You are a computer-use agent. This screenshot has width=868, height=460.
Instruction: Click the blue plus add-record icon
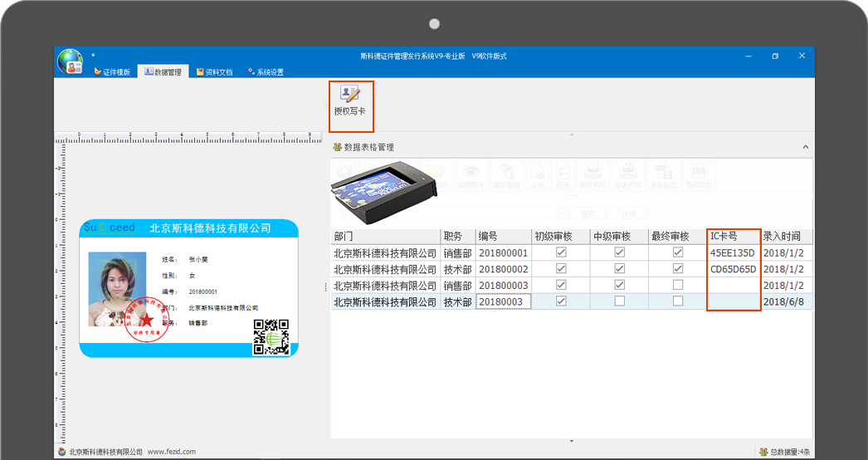click(344, 171)
